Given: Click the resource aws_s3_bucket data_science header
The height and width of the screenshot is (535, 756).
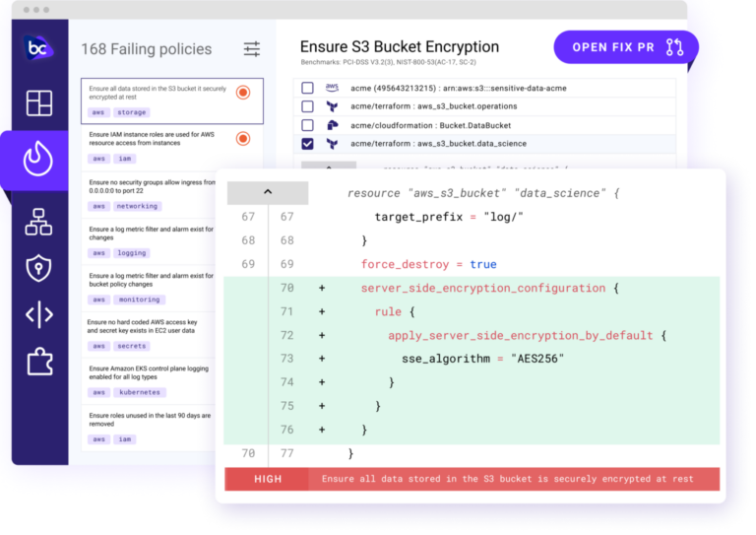Looking at the screenshot, I should point(483,193).
